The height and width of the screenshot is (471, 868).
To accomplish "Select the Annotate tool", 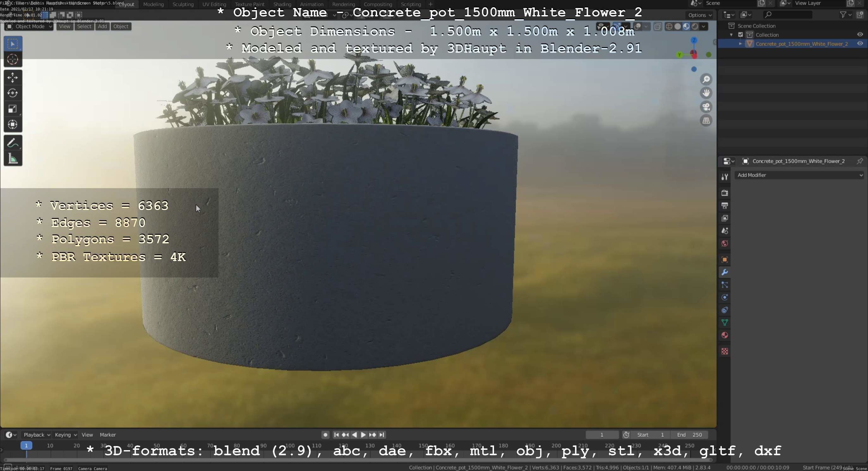I will (13, 143).
